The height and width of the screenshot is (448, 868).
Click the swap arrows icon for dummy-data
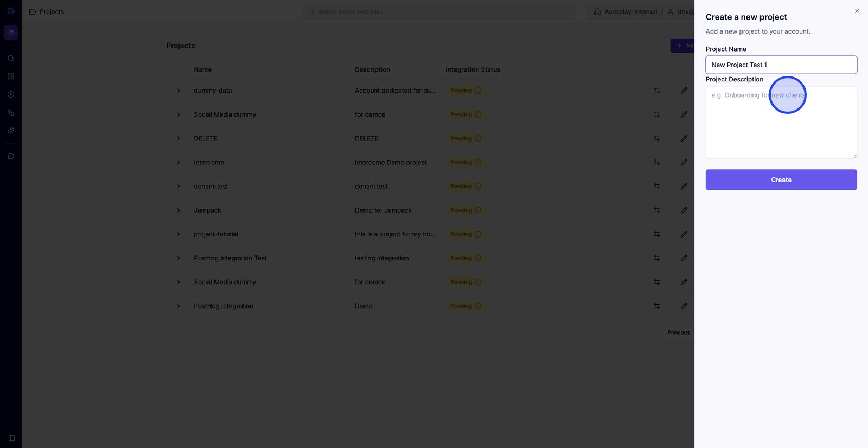(x=656, y=91)
